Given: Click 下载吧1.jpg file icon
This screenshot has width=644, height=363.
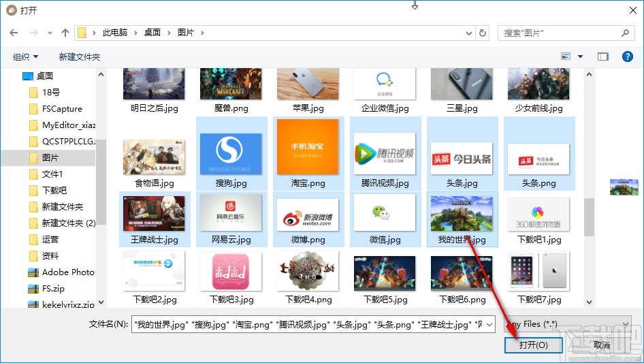Looking at the screenshot, I should pos(538,214).
